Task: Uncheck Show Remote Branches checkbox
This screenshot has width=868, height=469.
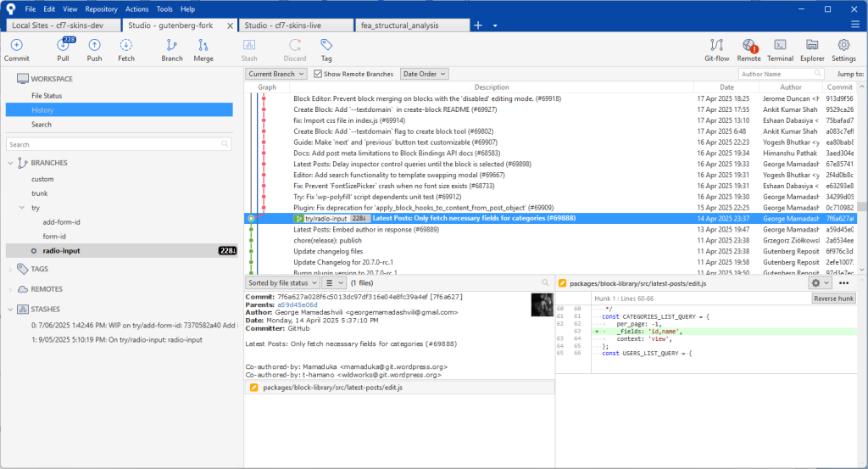Action: point(318,75)
